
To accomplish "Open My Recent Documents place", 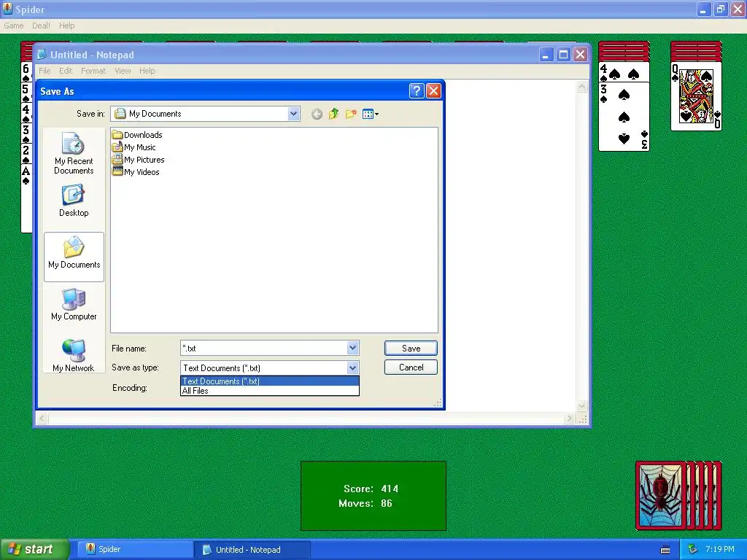I will (74, 153).
